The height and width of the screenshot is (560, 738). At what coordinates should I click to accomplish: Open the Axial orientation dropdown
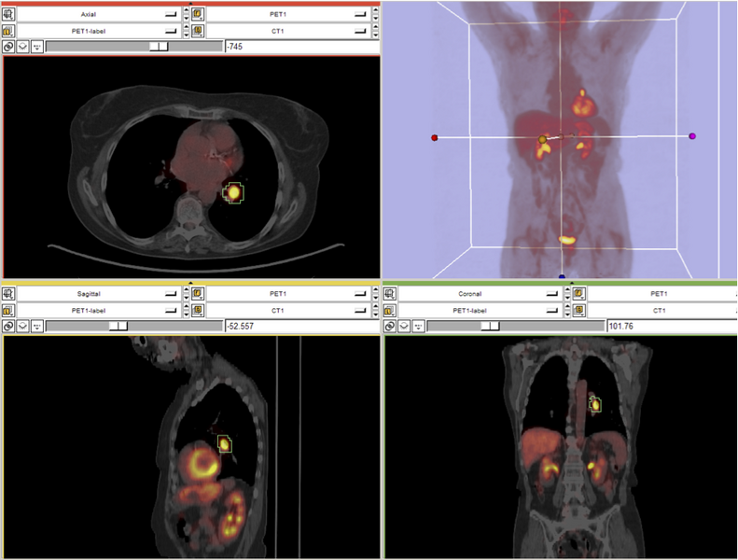pos(99,14)
